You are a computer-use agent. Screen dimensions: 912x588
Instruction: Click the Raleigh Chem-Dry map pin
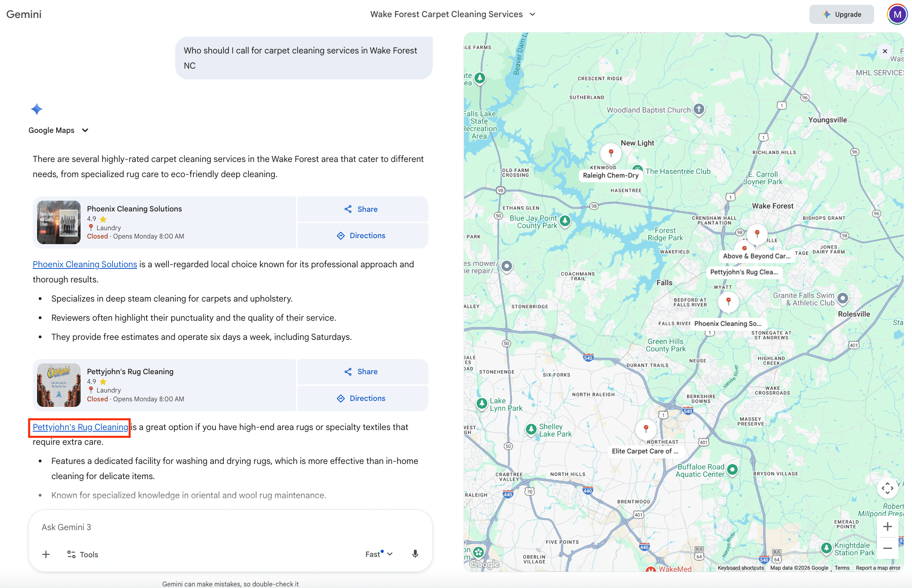[611, 152]
